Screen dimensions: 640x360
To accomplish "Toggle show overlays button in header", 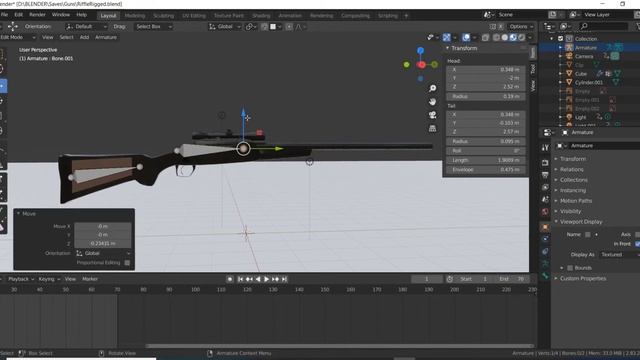I will tap(466, 38).
